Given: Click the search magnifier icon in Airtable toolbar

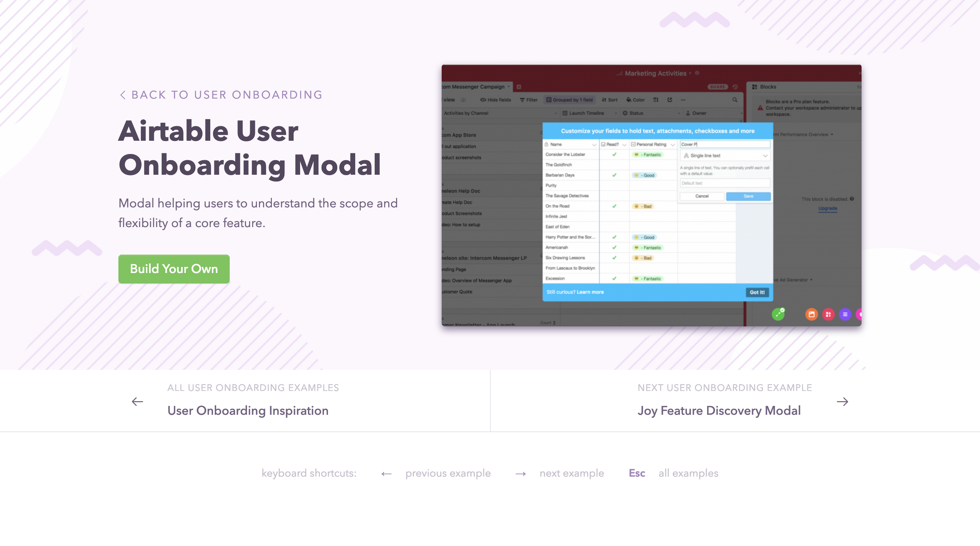Looking at the screenshot, I should click(x=735, y=100).
